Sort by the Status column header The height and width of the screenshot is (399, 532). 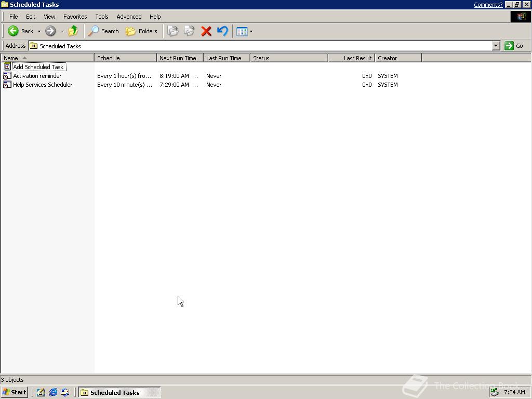289,58
